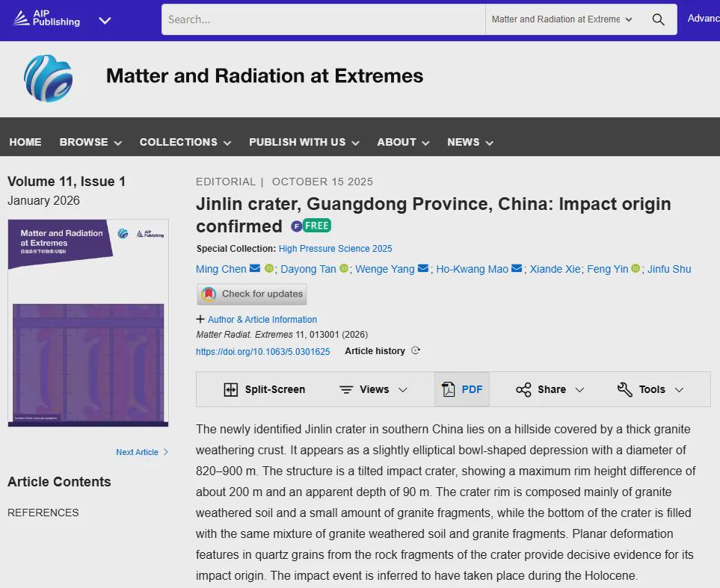Open Feng Yin's ORCID icon

tap(636, 269)
